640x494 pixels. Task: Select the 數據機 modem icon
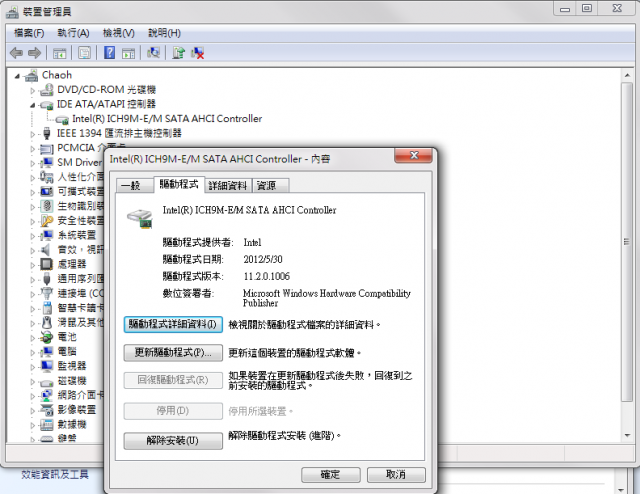47,425
